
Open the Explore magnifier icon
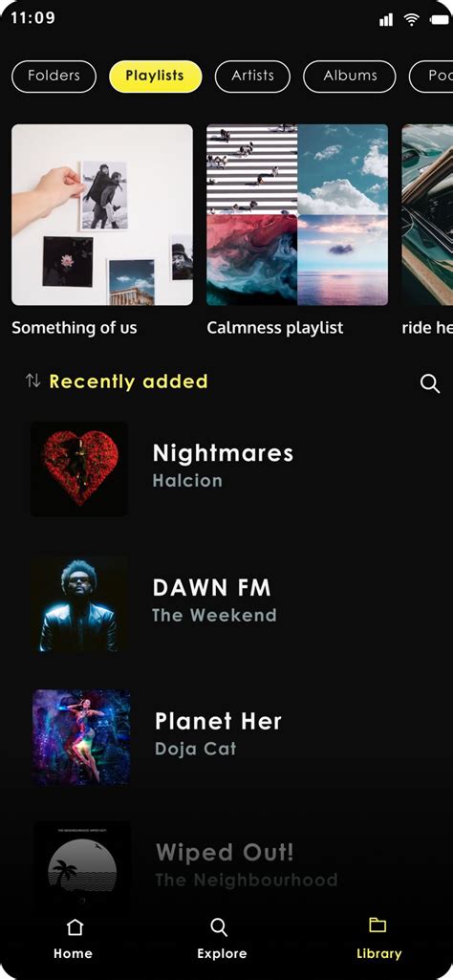219,926
